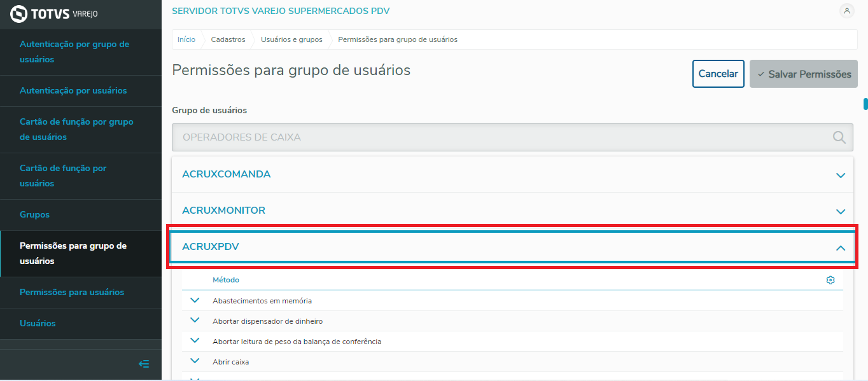Click the Cancelar button
The width and height of the screenshot is (868, 381).
(718, 74)
